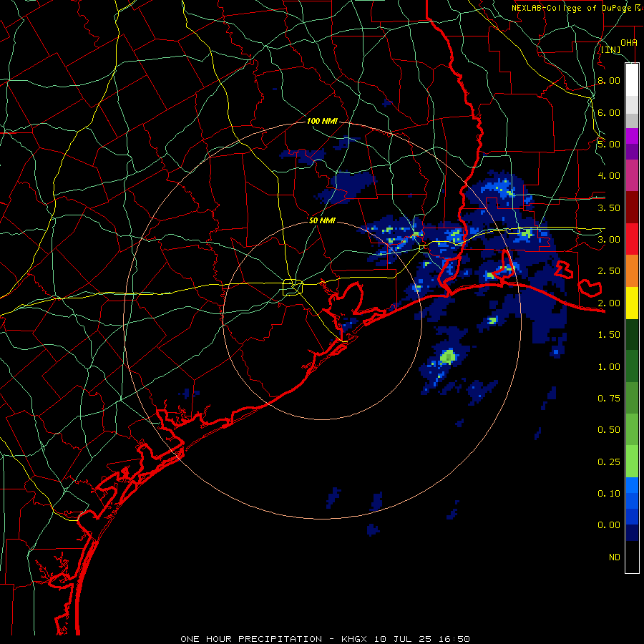Click the 0.50 legend value
Screen dimensions: 644x644
(609, 430)
